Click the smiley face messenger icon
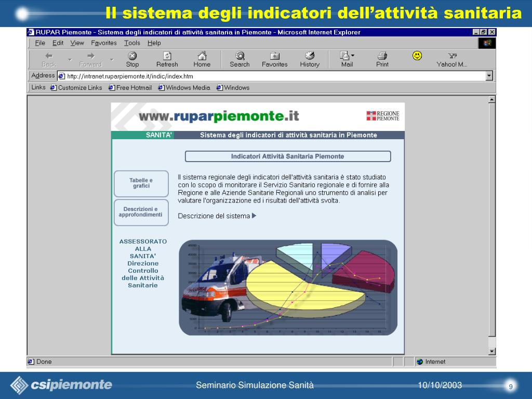Image resolution: width=532 pixels, height=399 pixels. [417, 56]
